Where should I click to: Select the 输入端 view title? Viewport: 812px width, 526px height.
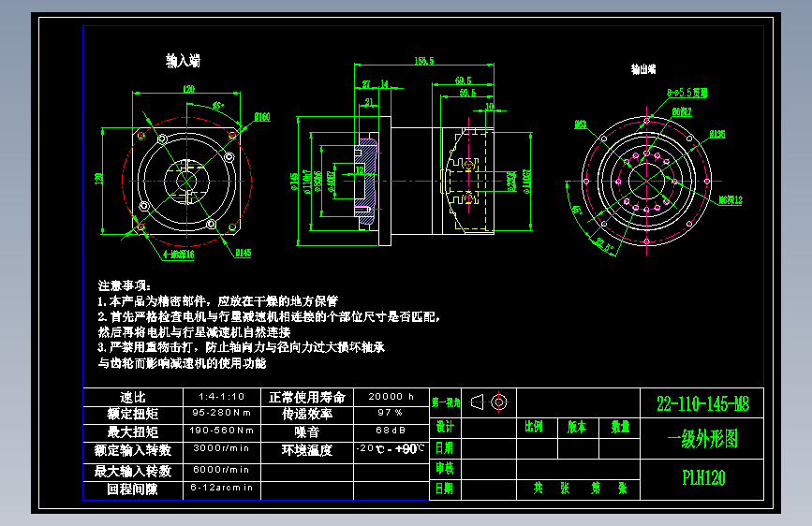[183, 61]
